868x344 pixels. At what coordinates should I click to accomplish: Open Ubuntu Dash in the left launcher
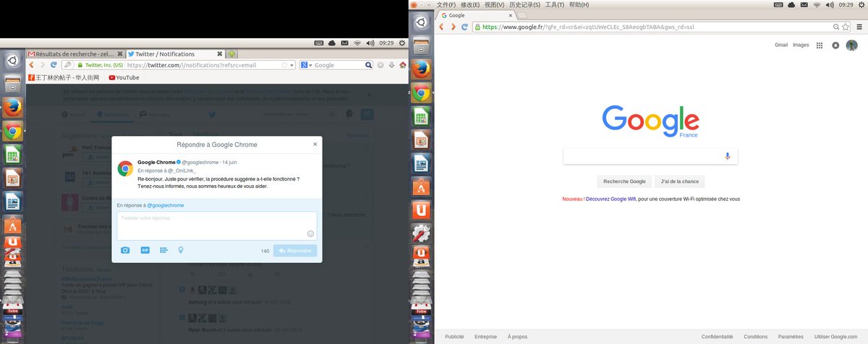[x=12, y=60]
